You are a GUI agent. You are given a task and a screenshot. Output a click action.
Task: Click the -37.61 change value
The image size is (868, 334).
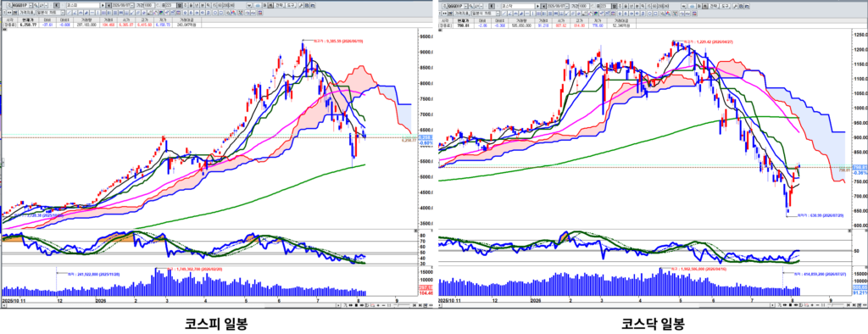coord(47,25)
